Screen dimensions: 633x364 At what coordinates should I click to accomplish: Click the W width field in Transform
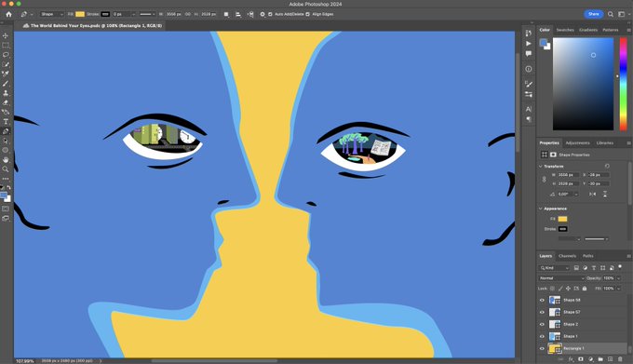point(568,175)
